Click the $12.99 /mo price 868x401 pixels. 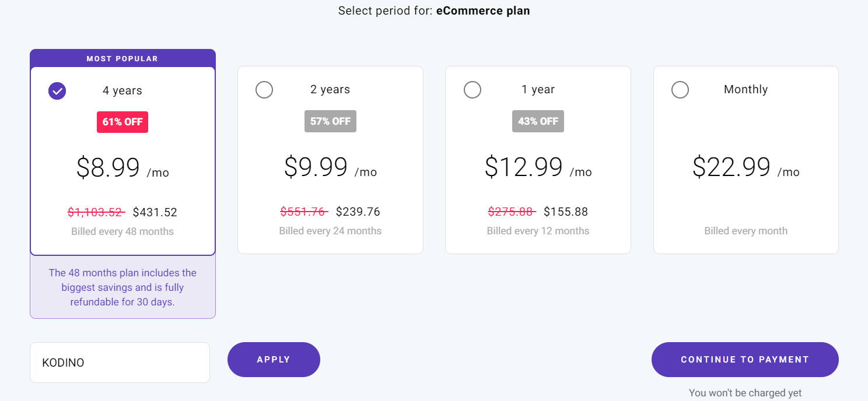(538, 167)
